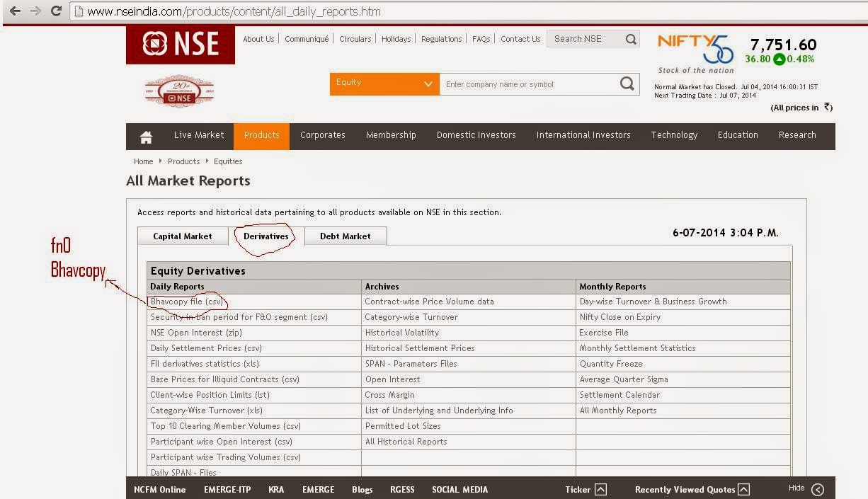Open Contract-wise Price Volume data
Image resolution: width=868 pixels, height=499 pixels.
430,302
